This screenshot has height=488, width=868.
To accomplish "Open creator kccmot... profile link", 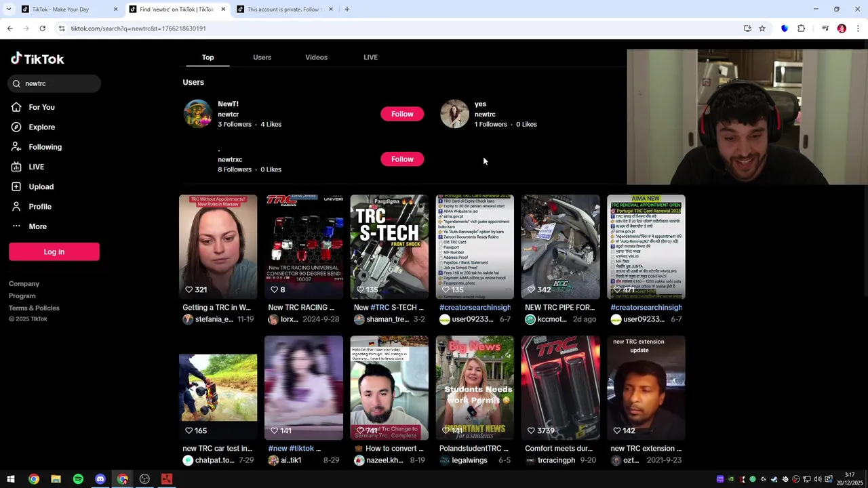I will 547,319.
